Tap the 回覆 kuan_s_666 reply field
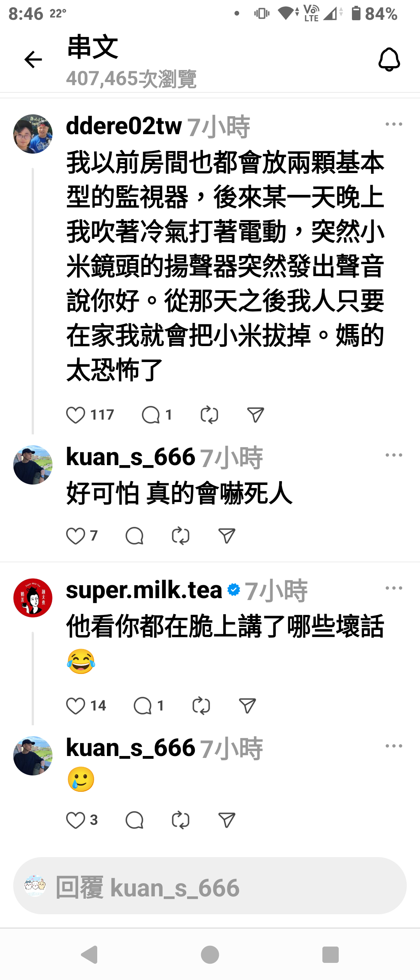Screen dimensions: 420x980 (x=210, y=885)
